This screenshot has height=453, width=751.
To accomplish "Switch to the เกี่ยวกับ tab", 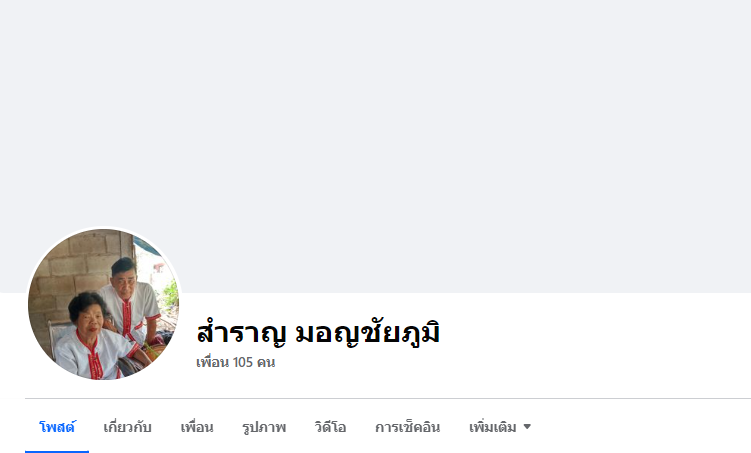I will [127, 427].
